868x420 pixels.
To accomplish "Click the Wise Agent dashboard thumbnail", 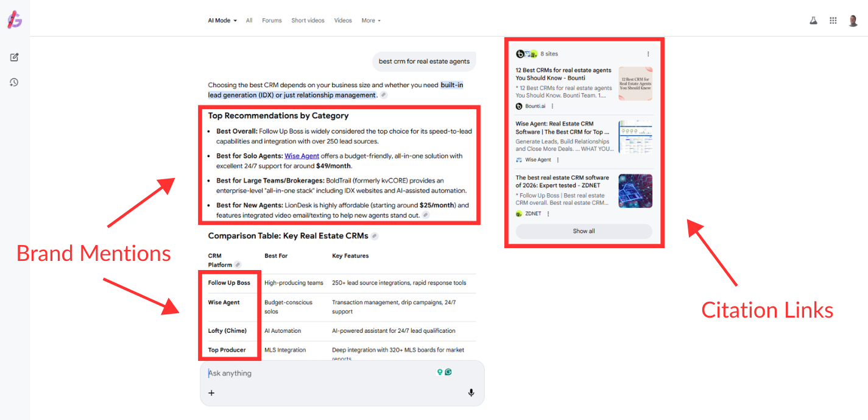I will (x=635, y=137).
